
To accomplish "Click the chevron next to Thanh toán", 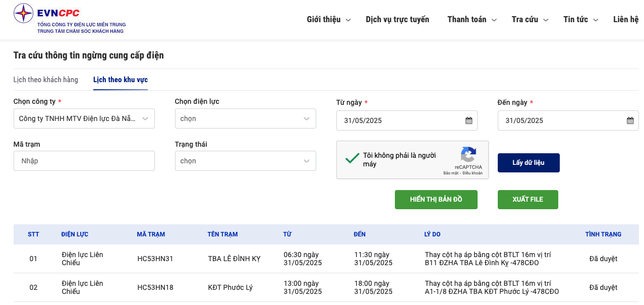I will coord(494,20).
